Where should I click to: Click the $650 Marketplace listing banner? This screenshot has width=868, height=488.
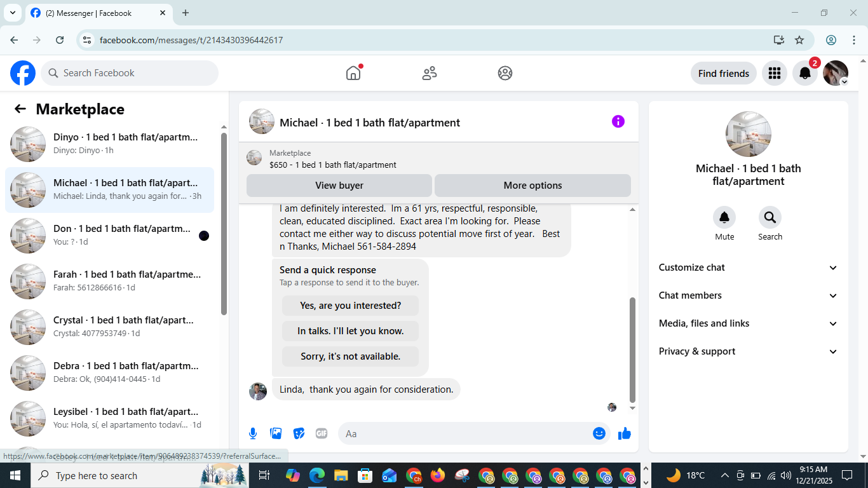coord(438,158)
